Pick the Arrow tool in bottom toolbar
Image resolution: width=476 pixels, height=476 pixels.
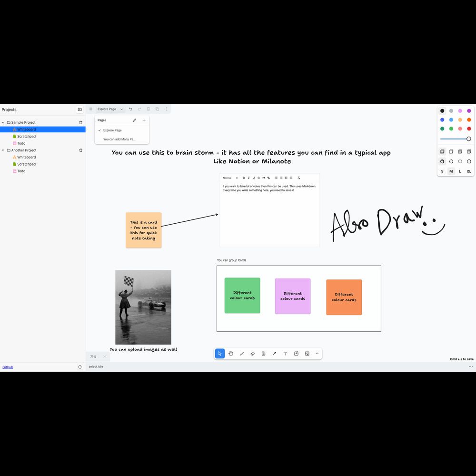[x=275, y=354]
